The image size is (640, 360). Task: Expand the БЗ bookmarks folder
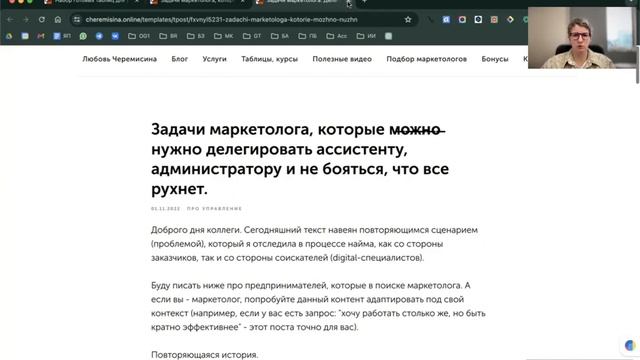[196, 36]
